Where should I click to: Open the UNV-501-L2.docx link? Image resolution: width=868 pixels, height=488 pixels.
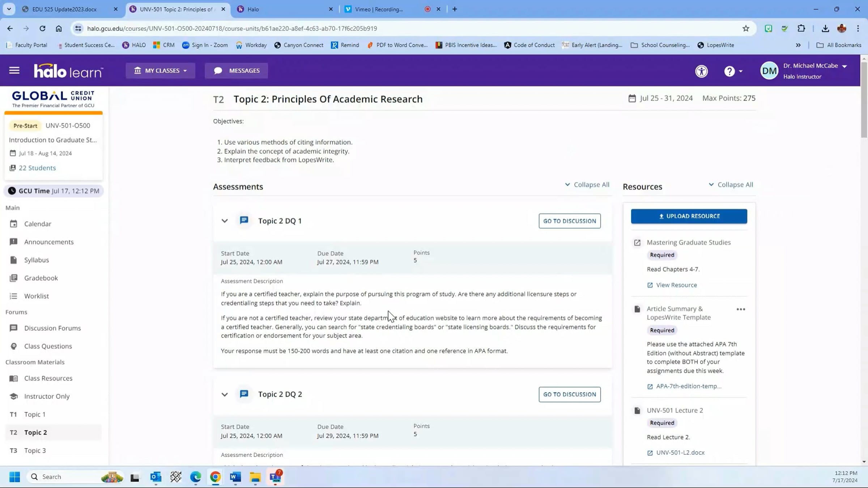pyautogui.click(x=680, y=453)
